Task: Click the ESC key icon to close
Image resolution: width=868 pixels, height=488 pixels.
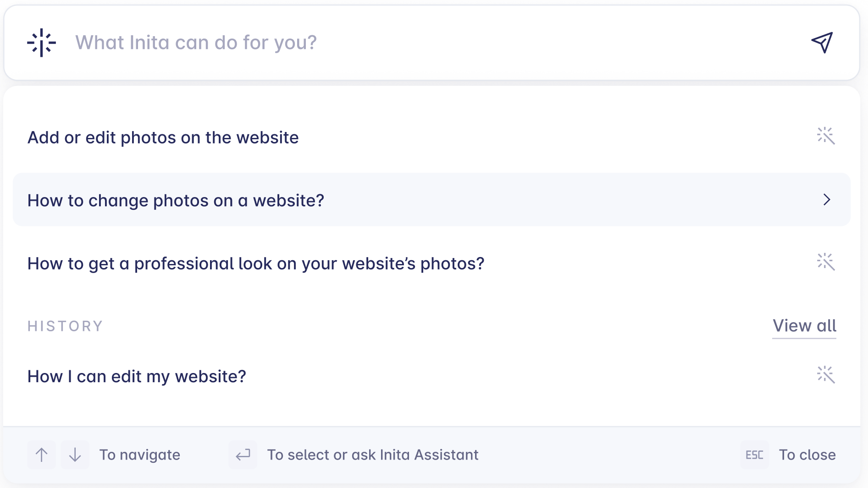Action: pos(754,455)
